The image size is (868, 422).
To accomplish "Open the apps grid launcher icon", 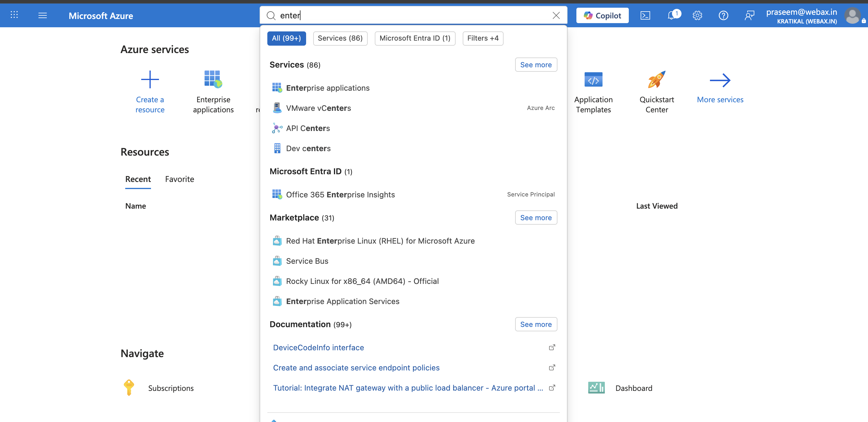I will [14, 15].
